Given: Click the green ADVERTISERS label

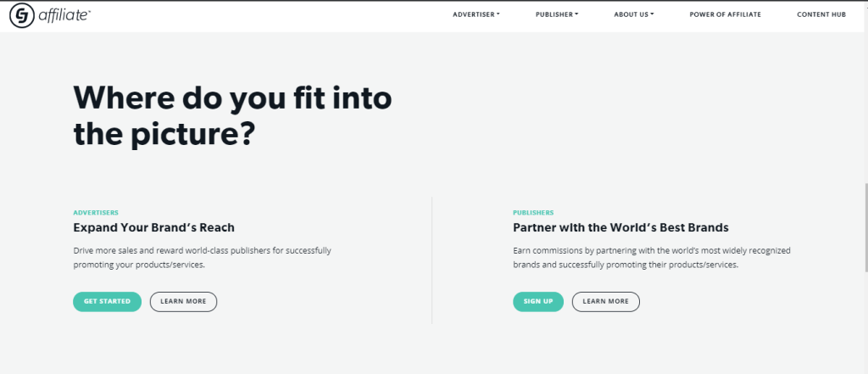Looking at the screenshot, I should [96, 212].
